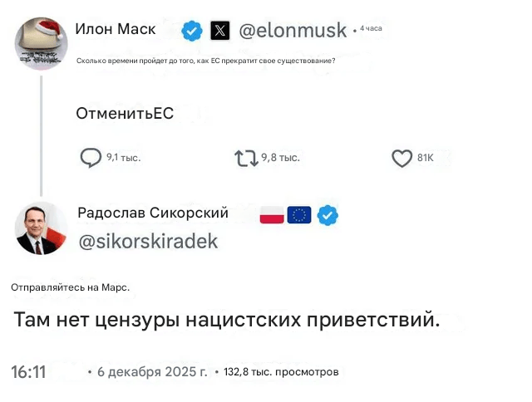Visit the @sikorskiradek profile handle
This screenshot has height=402, width=532.
pos(147,242)
